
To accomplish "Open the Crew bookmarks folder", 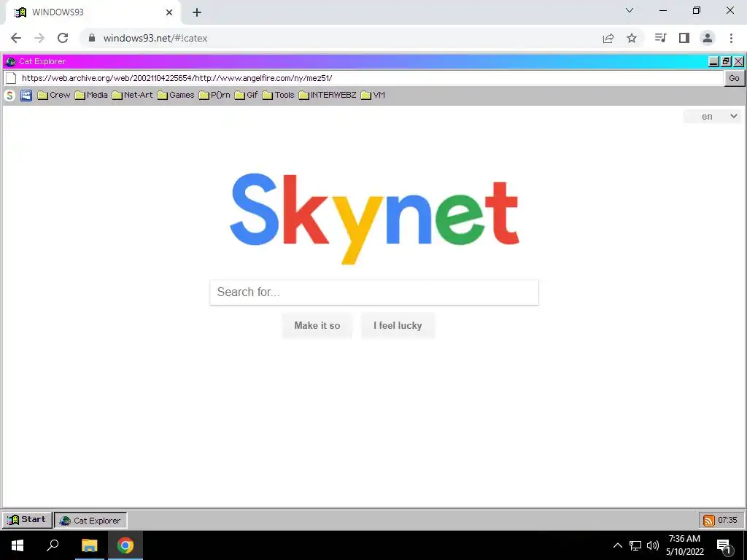I will [54, 96].
